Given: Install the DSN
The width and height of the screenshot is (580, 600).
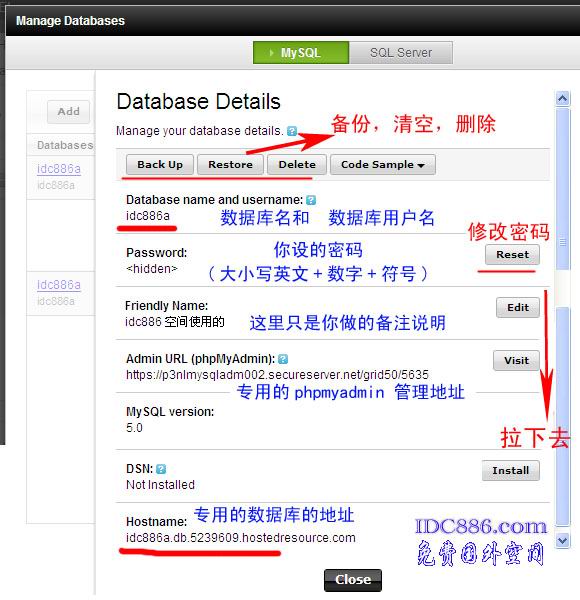Looking at the screenshot, I should pyautogui.click(x=510, y=470).
